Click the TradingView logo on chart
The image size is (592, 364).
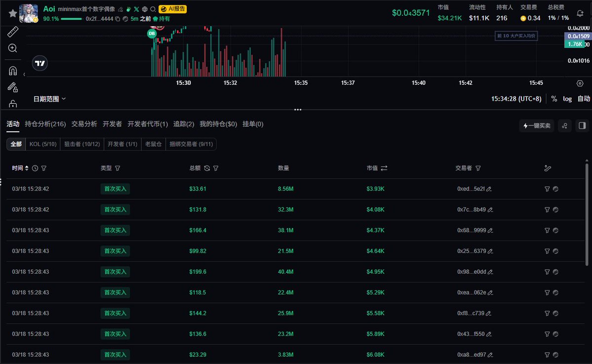40,63
